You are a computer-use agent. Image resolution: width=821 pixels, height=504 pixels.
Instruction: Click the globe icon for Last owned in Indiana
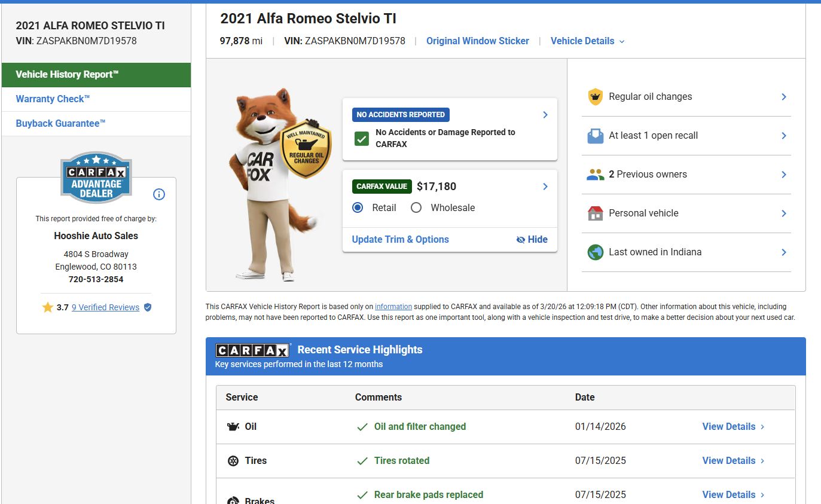tap(595, 252)
